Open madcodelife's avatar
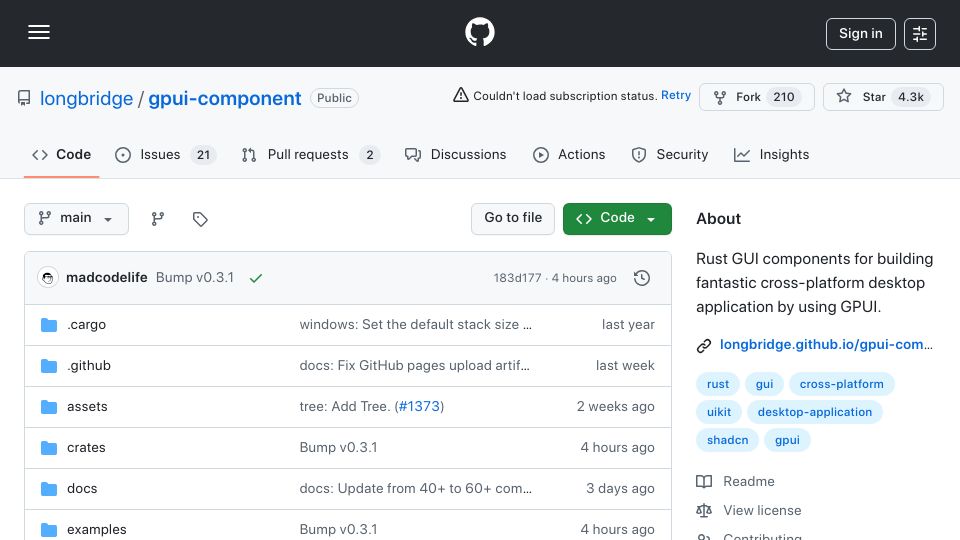Viewport: 960px width, 540px height. 48,278
